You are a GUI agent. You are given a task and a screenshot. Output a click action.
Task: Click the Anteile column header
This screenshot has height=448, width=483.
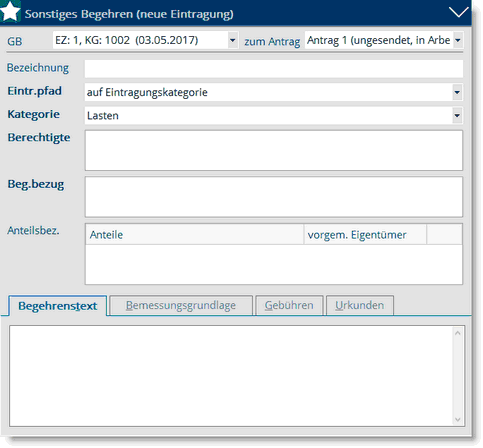[x=195, y=235]
